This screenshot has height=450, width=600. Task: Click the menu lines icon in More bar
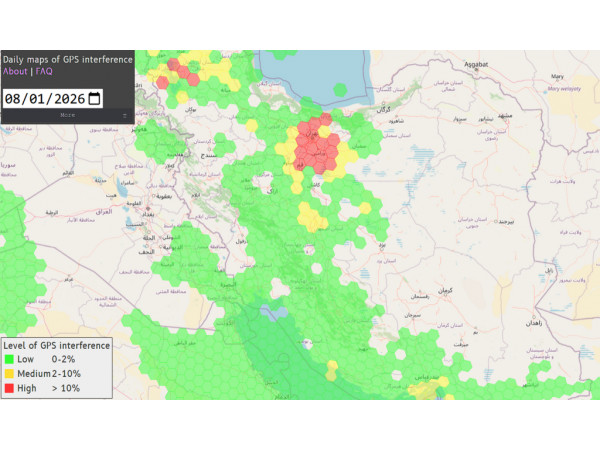tap(125, 116)
